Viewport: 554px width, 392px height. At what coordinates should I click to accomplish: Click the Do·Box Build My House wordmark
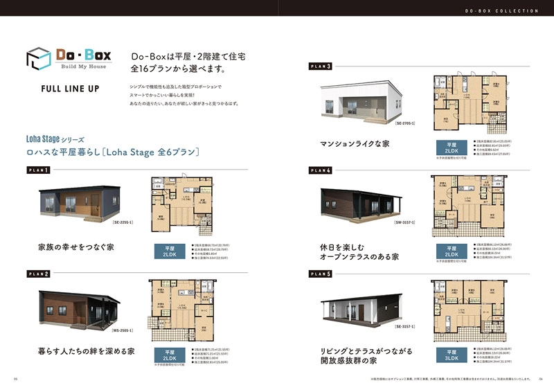click(84, 59)
